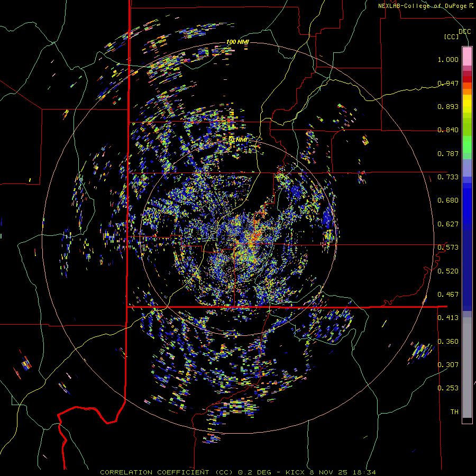This screenshot has height=476, width=476.
Task: Click the 0.733 scale value
Action: click(x=448, y=177)
